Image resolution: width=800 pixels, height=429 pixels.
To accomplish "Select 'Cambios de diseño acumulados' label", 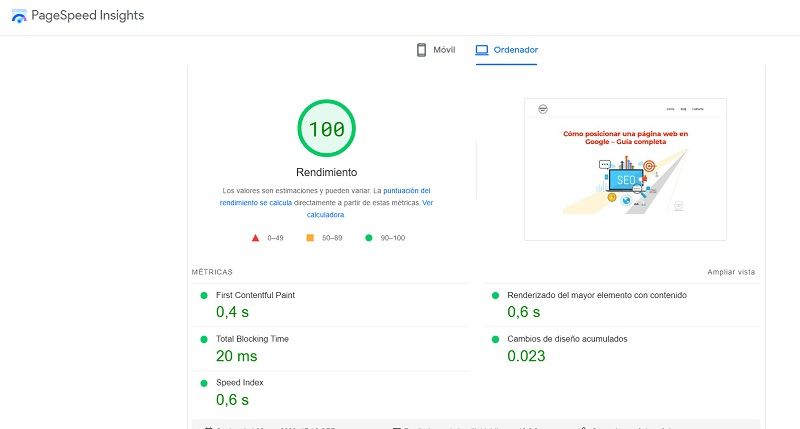I will [567, 339].
